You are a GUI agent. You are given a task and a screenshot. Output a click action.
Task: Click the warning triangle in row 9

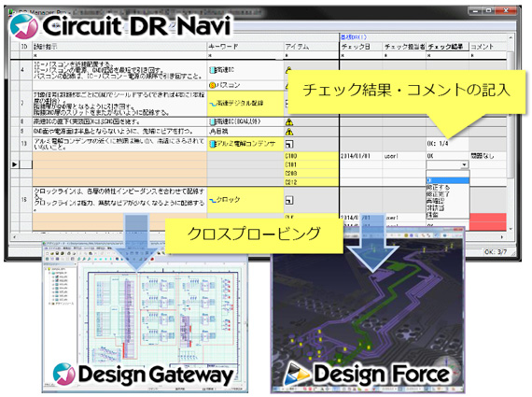289,132
